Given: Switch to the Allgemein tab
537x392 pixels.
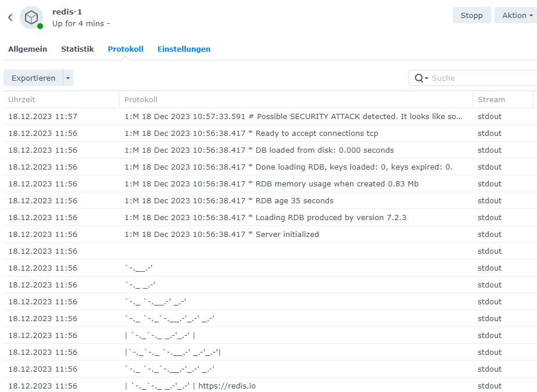Looking at the screenshot, I should click(27, 49).
